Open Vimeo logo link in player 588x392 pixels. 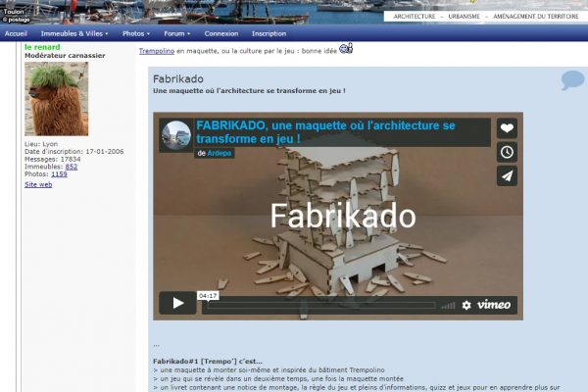click(x=494, y=305)
